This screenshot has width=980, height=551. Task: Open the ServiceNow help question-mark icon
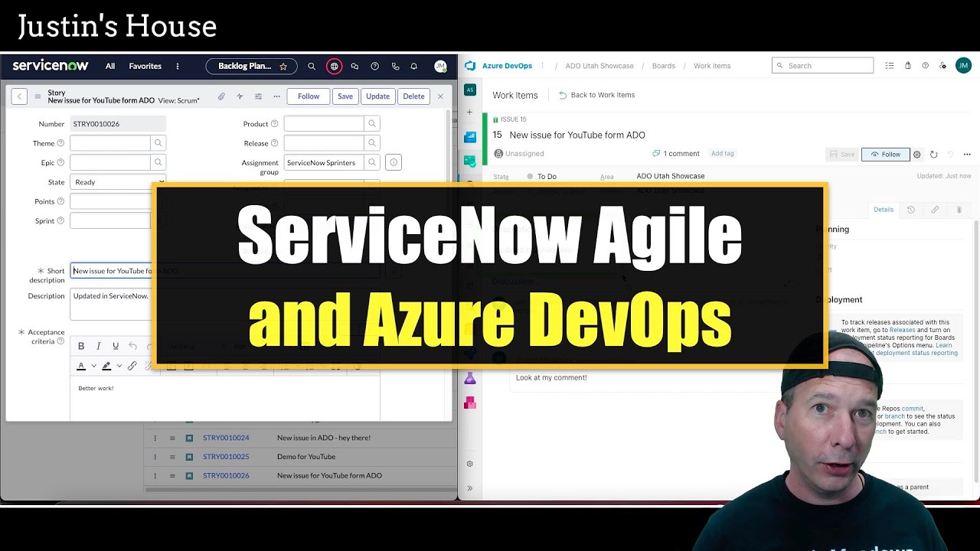point(374,67)
